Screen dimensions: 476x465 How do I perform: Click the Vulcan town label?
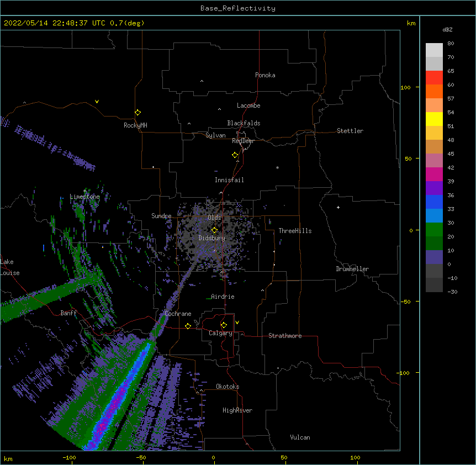pos(300,437)
